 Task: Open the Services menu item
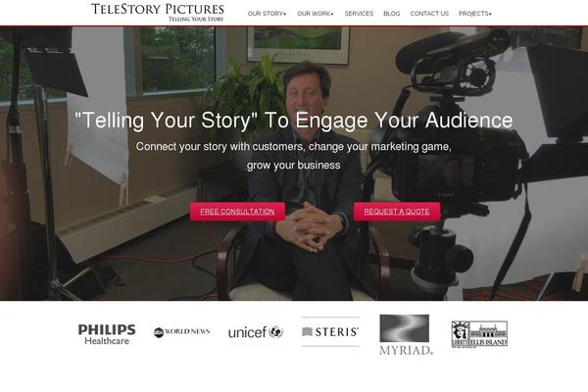click(x=359, y=14)
